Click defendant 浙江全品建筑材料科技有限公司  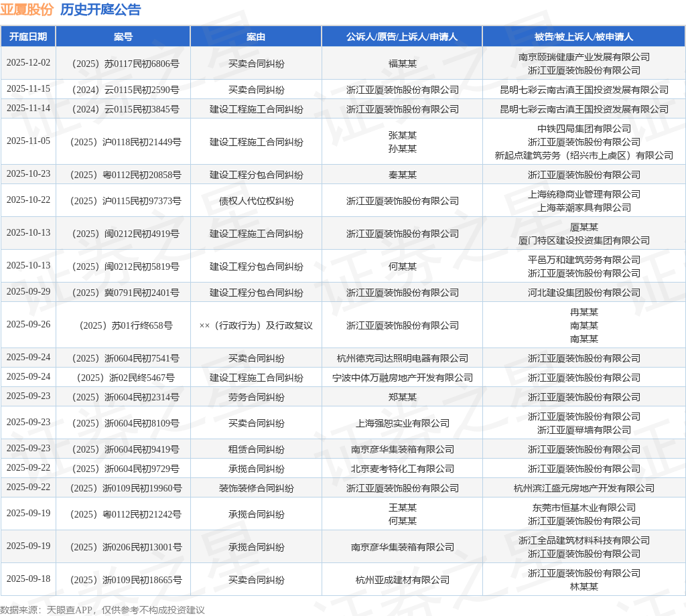click(x=584, y=540)
